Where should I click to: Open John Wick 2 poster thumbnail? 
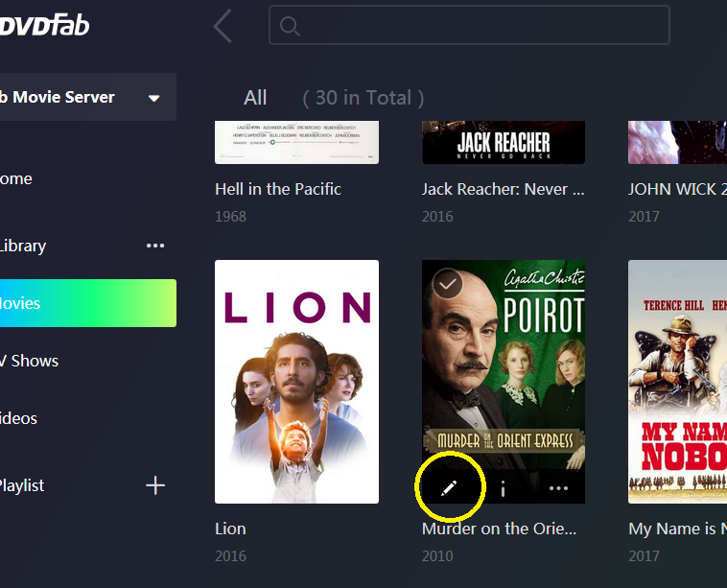click(677, 142)
